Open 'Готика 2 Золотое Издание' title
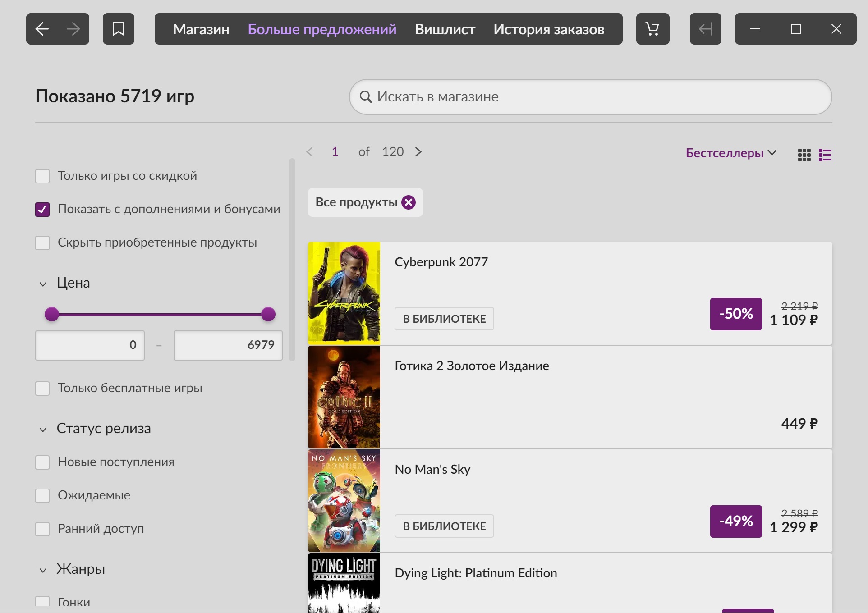Screen dimensions: 868x613 (472, 366)
